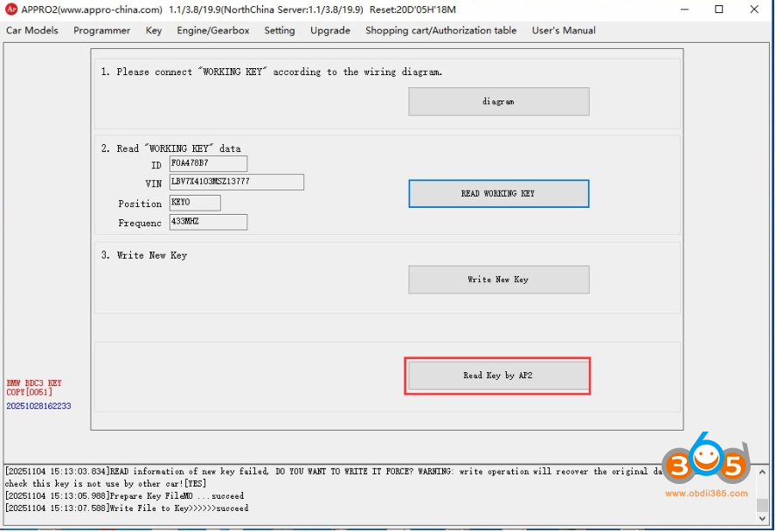The image size is (776, 532).
Task: Open the Setting menu
Action: [x=280, y=31]
